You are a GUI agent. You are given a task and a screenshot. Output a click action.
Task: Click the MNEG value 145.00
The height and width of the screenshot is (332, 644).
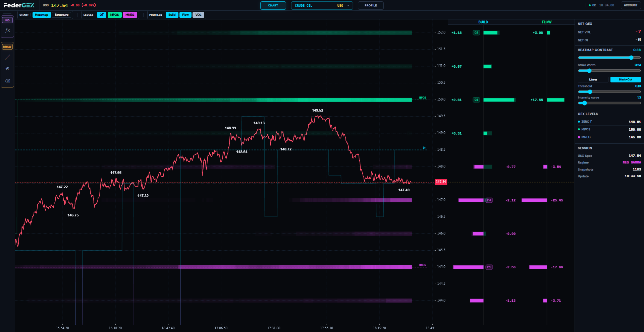click(x=635, y=137)
